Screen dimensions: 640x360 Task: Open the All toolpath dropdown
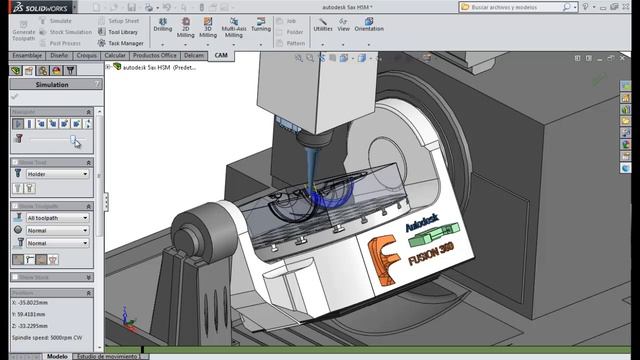click(58, 218)
